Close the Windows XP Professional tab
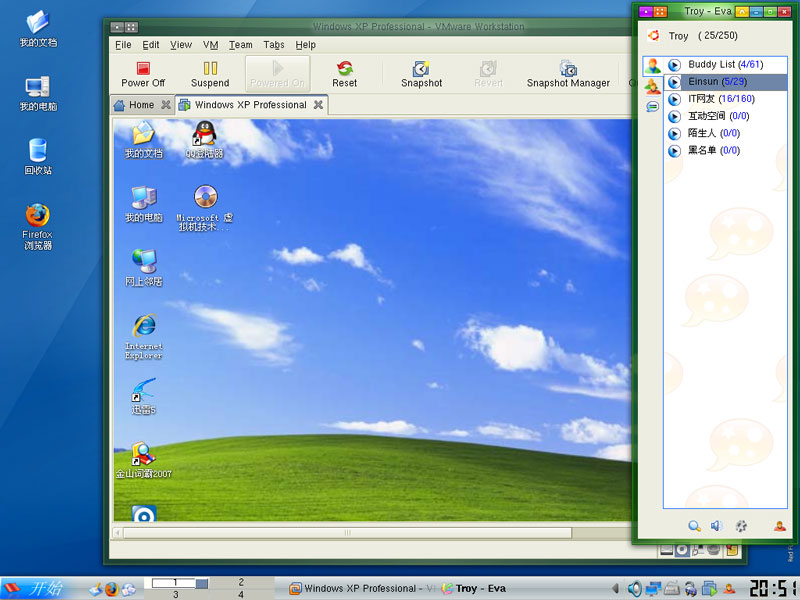 (x=318, y=105)
